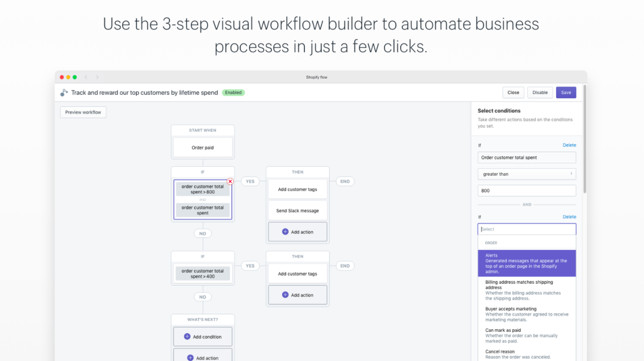Click the 800 value input field
Screen dimensions: 644x361
click(526, 190)
